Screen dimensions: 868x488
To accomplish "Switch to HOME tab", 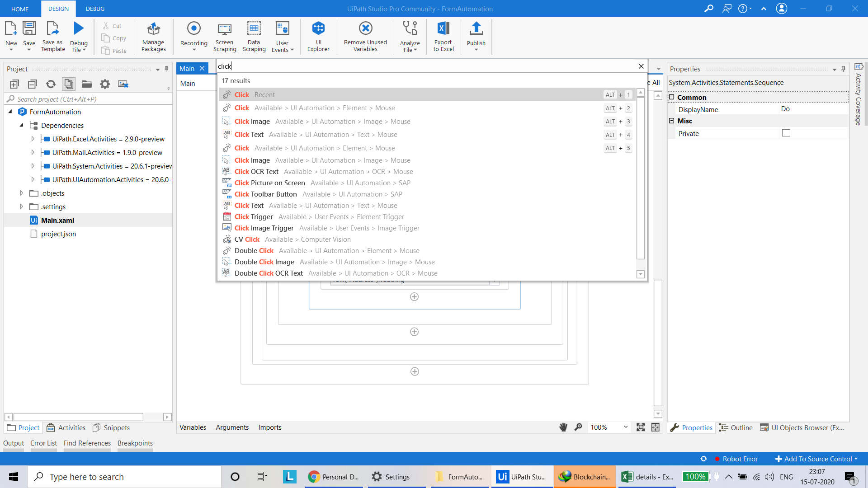I will pyautogui.click(x=20, y=9).
